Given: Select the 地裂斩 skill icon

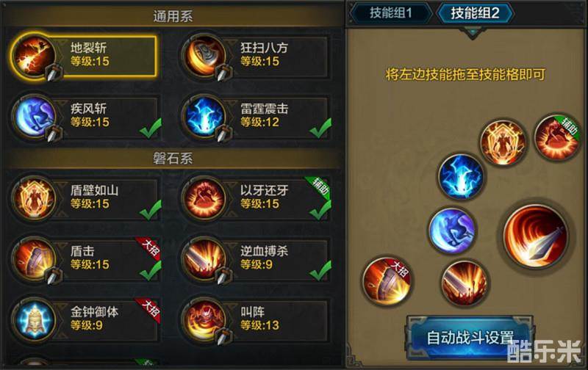Looking at the screenshot, I should [34, 57].
